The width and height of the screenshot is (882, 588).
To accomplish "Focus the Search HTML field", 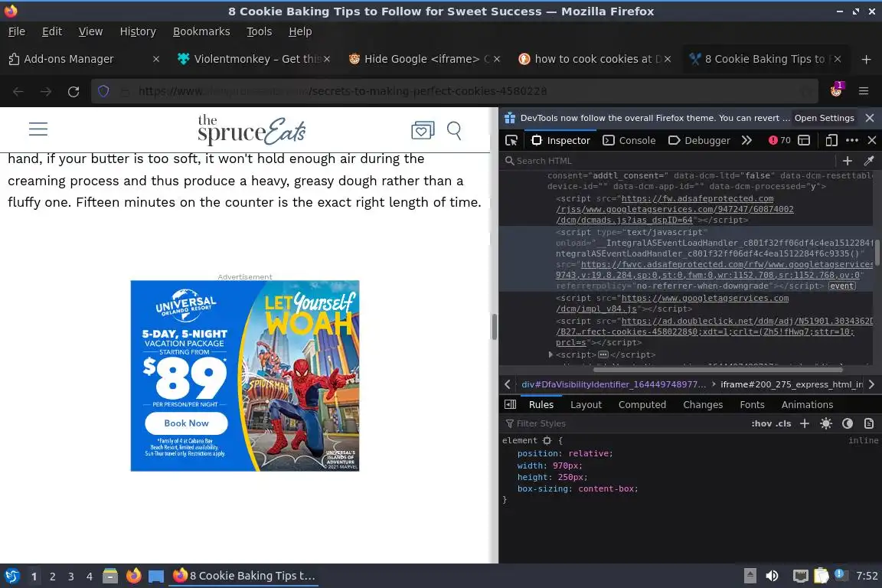I will pos(668,161).
